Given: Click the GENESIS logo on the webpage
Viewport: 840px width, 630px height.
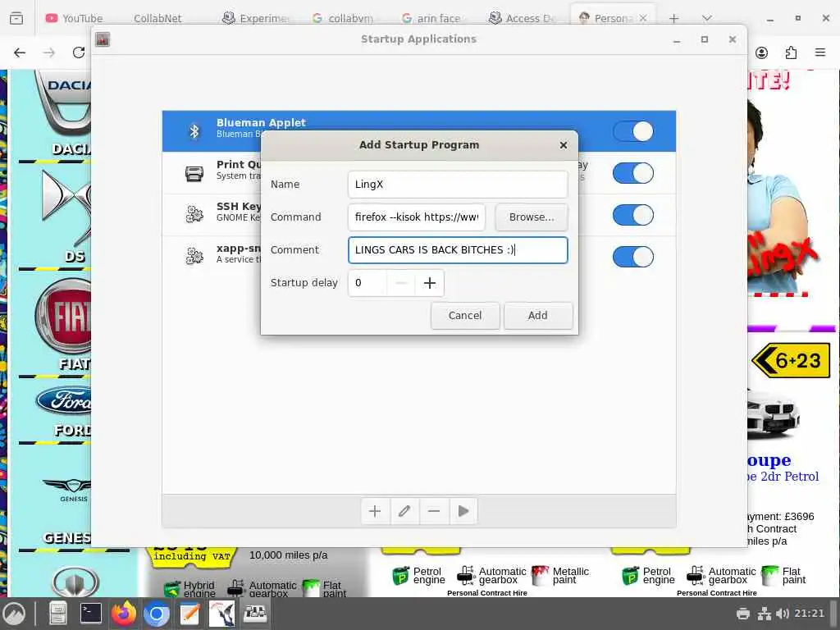Looking at the screenshot, I should click(69, 490).
